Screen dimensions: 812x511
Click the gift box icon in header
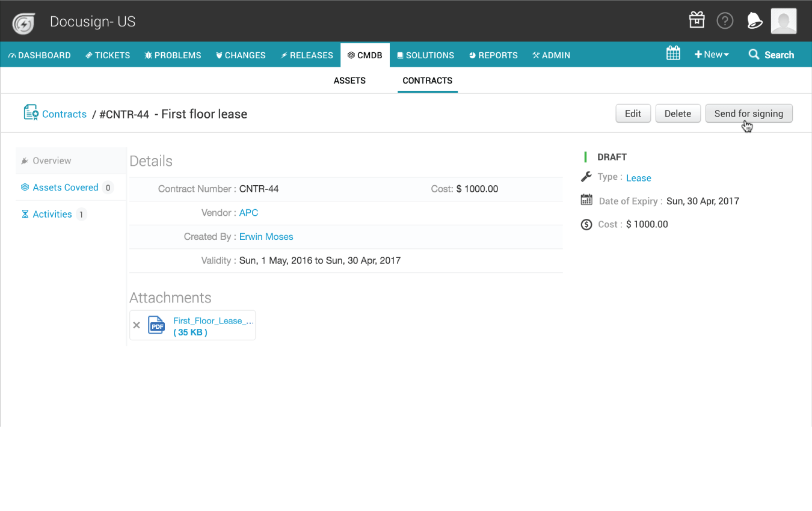tap(697, 20)
